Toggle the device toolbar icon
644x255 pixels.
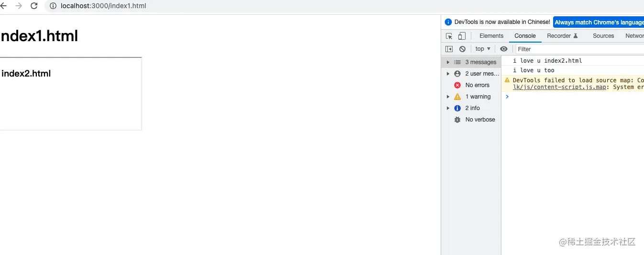click(x=462, y=36)
